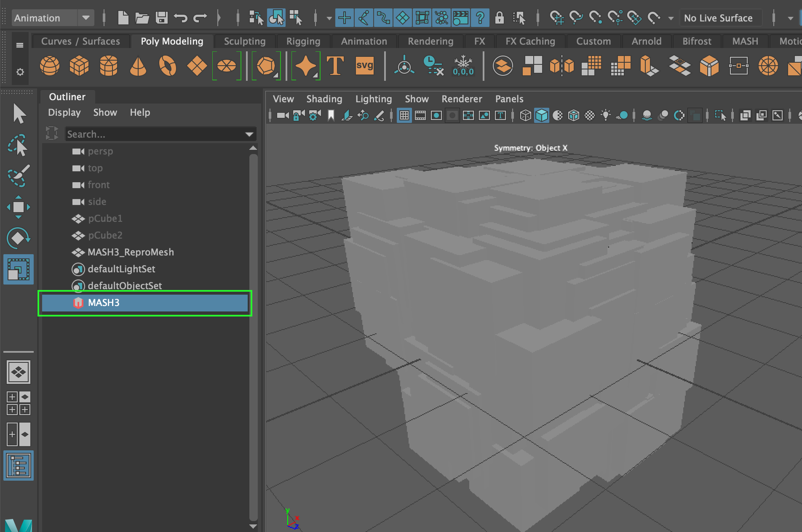Create a polygon cone from the shelf

[x=138, y=66]
